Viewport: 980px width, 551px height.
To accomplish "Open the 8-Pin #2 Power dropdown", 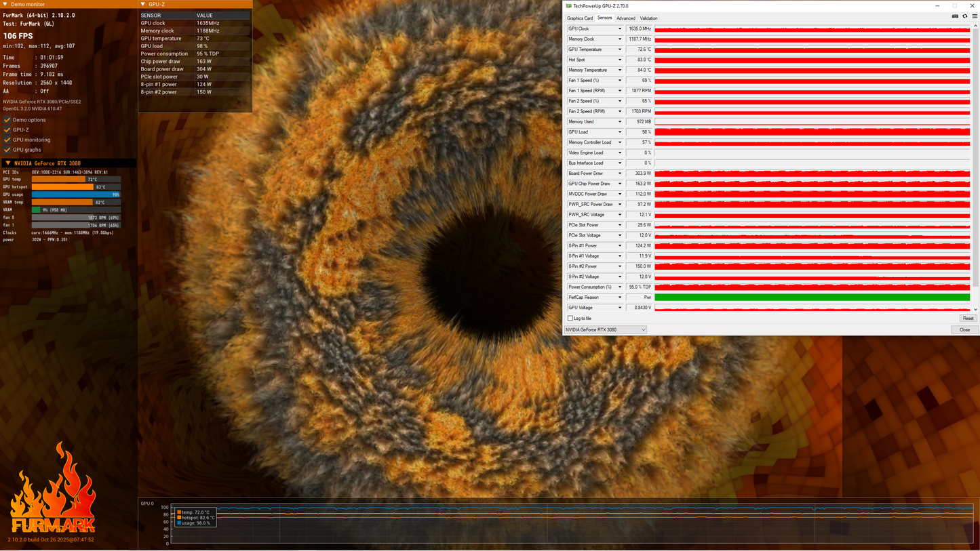I will click(x=619, y=266).
